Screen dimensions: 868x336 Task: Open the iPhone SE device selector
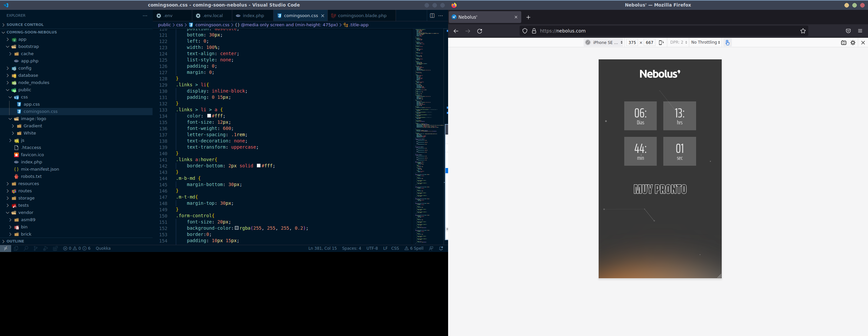(605, 42)
